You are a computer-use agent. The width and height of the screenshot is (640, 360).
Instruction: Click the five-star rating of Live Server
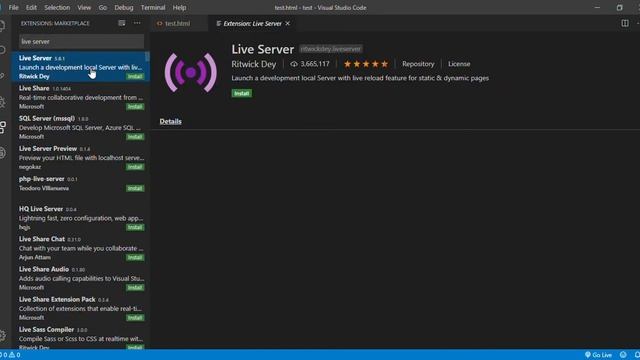[x=366, y=64]
